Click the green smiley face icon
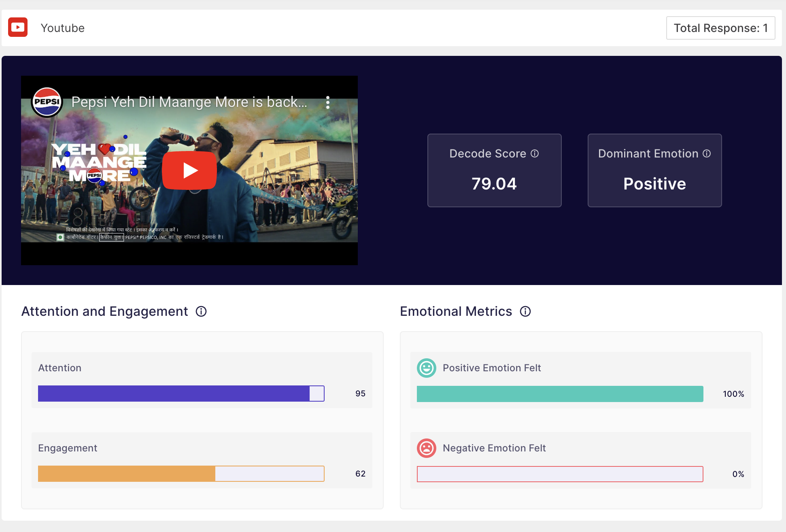Image resolution: width=786 pixels, height=532 pixels. click(x=427, y=368)
